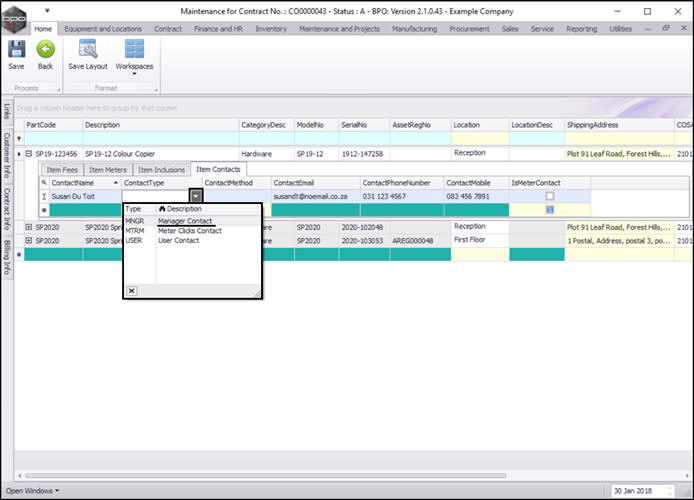Select Meter Clicks Contact in the list
The height and width of the screenshot is (500, 694).
192,231
